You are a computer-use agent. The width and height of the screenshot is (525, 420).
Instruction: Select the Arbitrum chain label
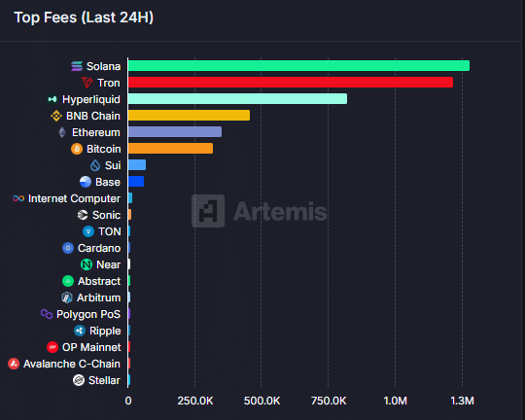[x=99, y=297]
